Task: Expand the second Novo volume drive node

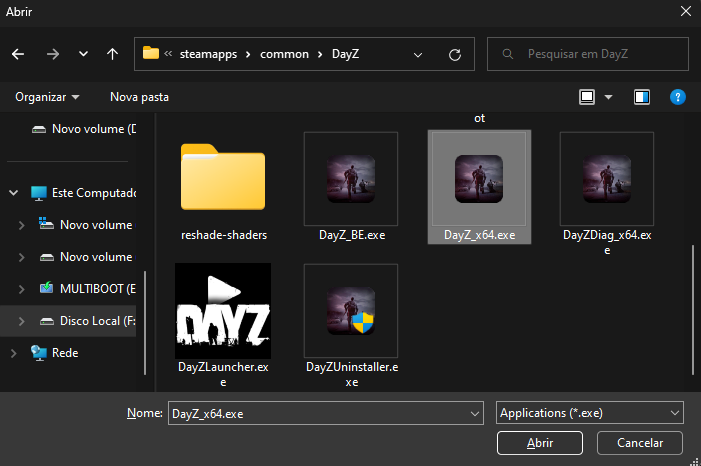Action: (21, 257)
